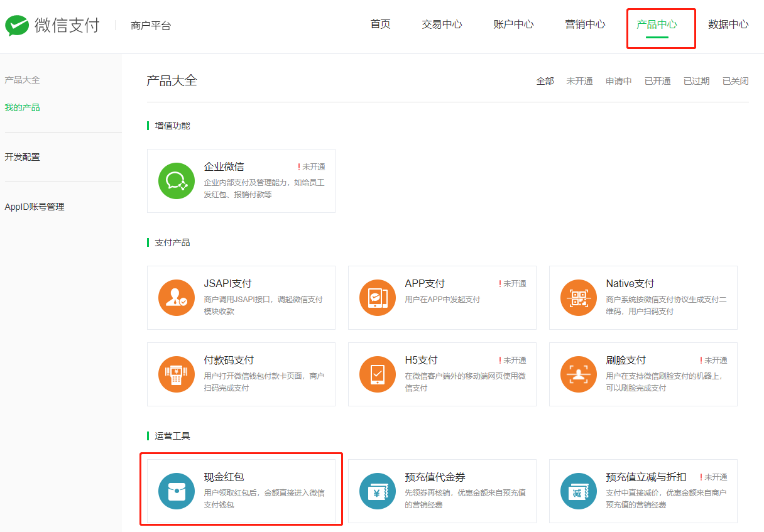Image resolution: width=764 pixels, height=532 pixels.
Task: Open the 企业微信 product icon
Action: [x=177, y=181]
